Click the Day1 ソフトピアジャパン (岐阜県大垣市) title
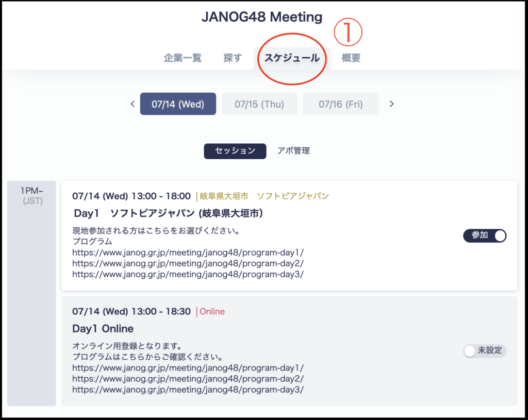 pyautogui.click(x=168, y=213)
